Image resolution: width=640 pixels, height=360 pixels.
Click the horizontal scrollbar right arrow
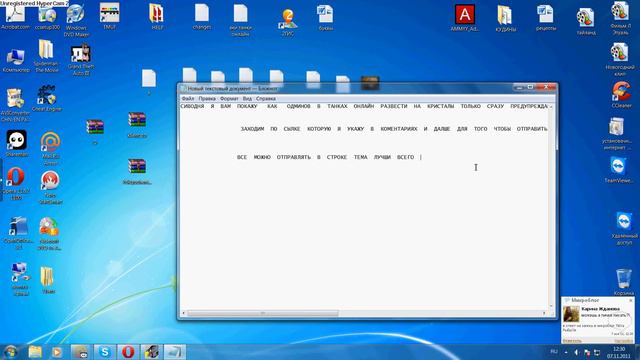point(544,313)
